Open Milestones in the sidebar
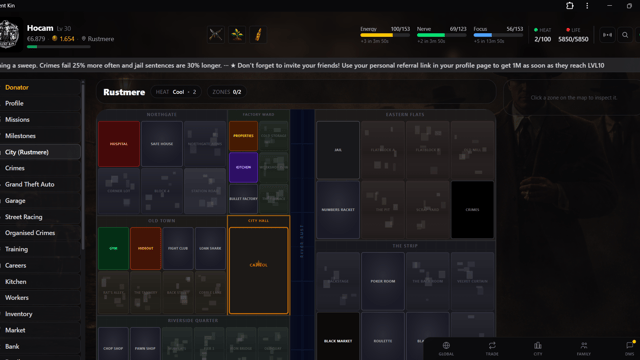Image resolution: width=640 pixels, height=360 pixels. coord(40,136)
